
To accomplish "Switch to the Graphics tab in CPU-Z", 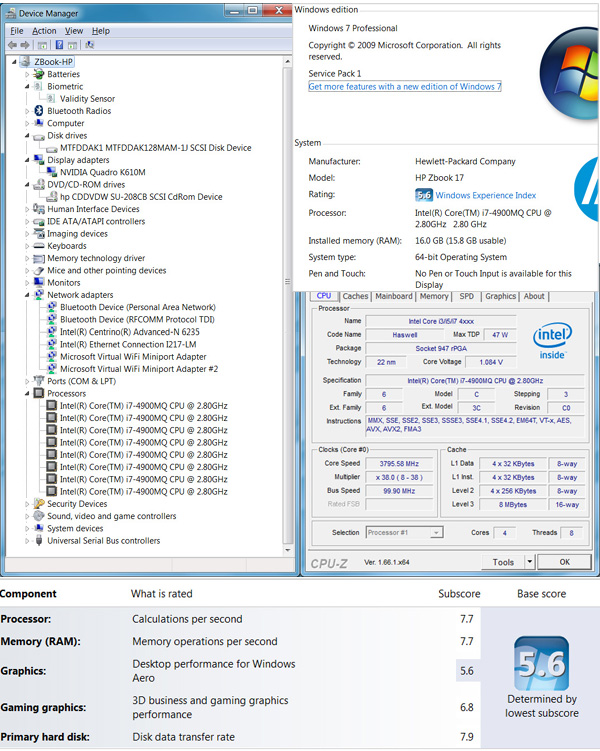I will point(500,296).
